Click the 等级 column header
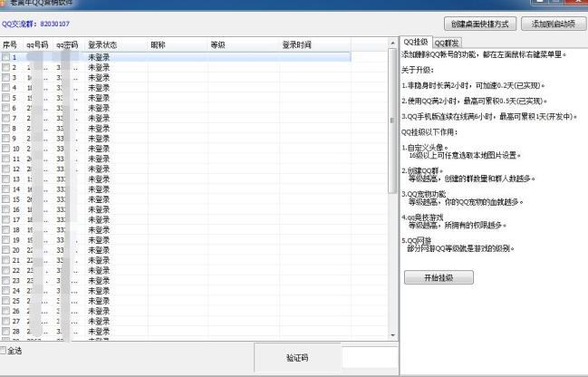Screen dimensions: 588x377 point(244,45)
